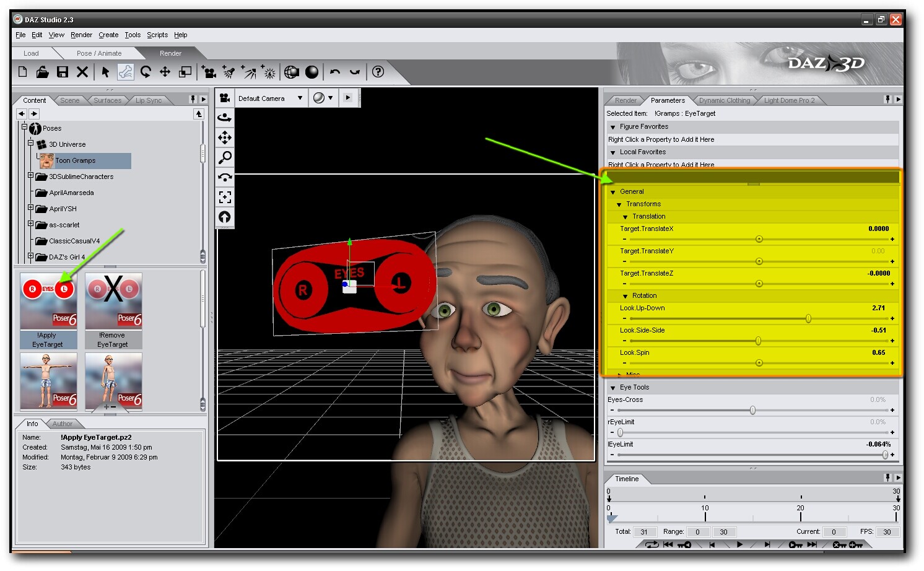This screenshot has width=924, height=571.
Task: Click the frame-selection icon in viewport tools
Action: point(225,197)
